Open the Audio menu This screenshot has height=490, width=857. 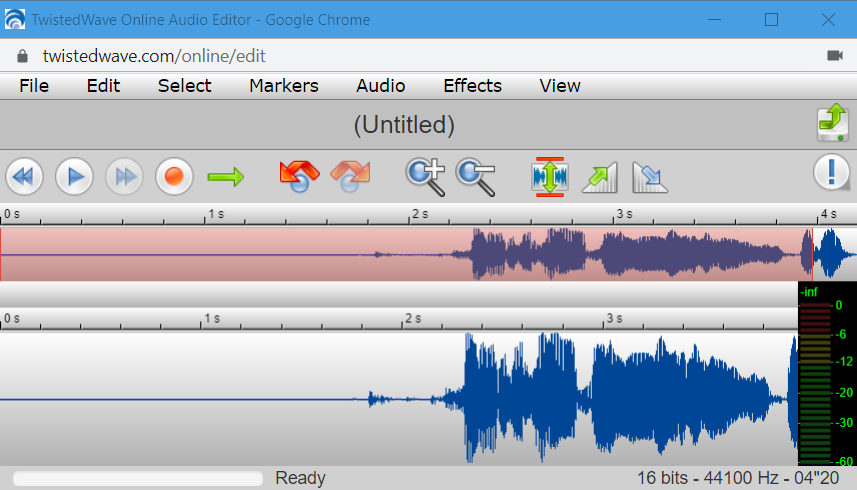point(380,85)
